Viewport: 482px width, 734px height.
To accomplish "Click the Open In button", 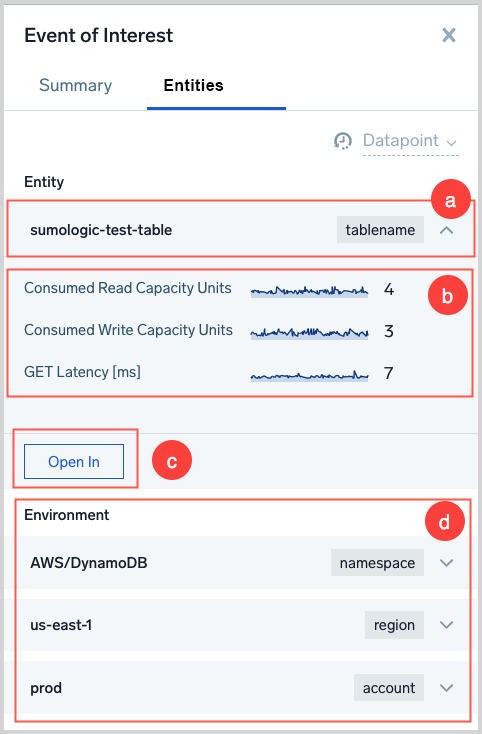I will coord(74,462).
